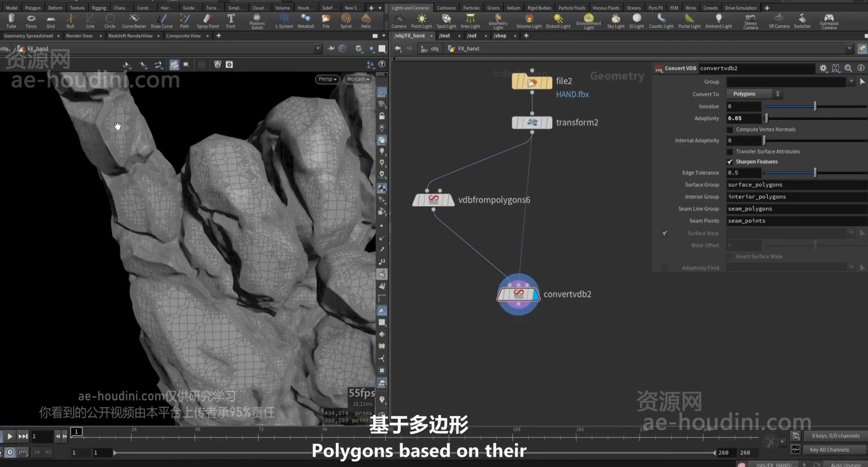Viewport: 868px width, 467px height.
Task: Open the Pyro FX shelf tab
Action: click(655, 8)
